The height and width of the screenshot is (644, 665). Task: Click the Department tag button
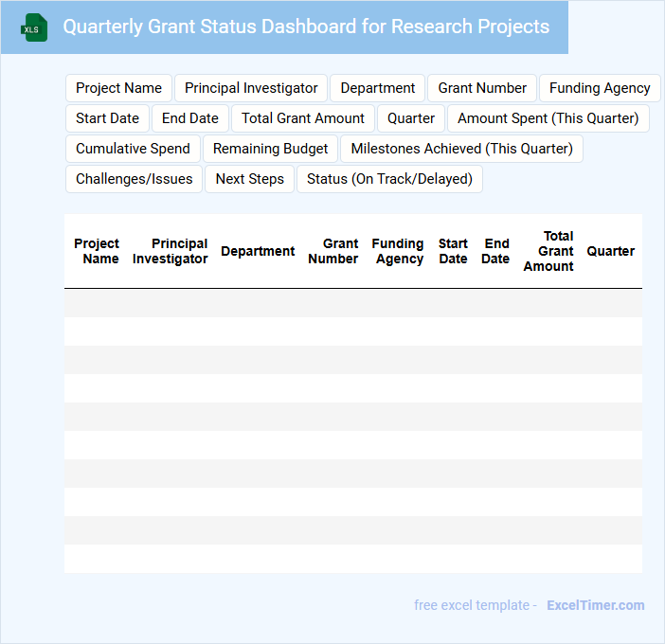[x=377, y=88]
